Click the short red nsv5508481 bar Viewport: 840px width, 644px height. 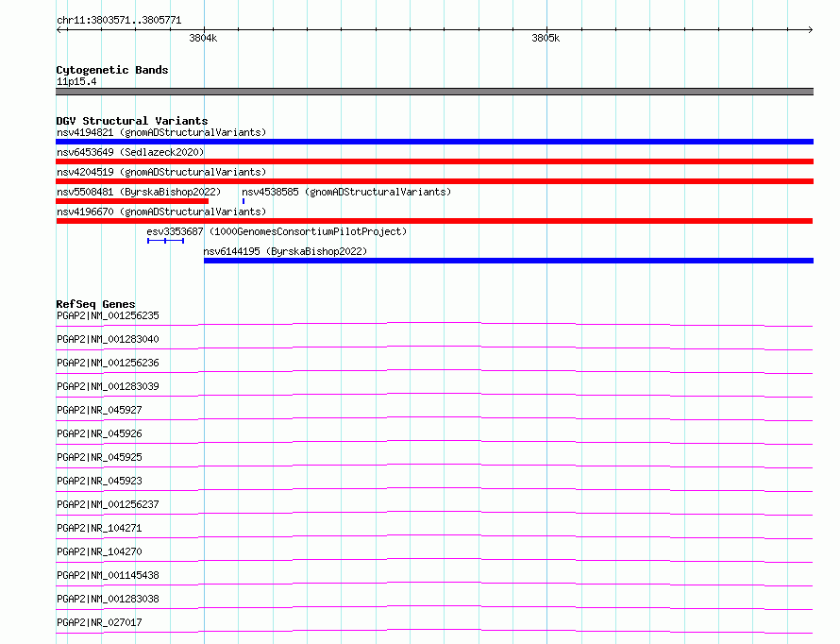click(132, 201)
